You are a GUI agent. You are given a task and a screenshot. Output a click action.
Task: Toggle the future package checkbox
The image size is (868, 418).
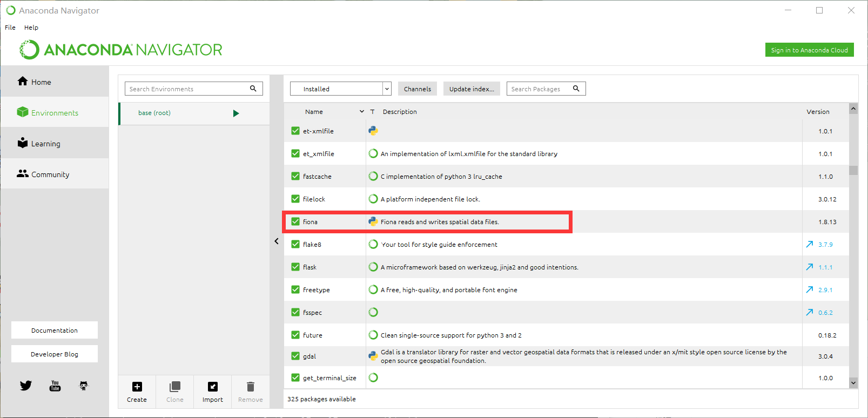pyautogui.click(x=295, y=335)
